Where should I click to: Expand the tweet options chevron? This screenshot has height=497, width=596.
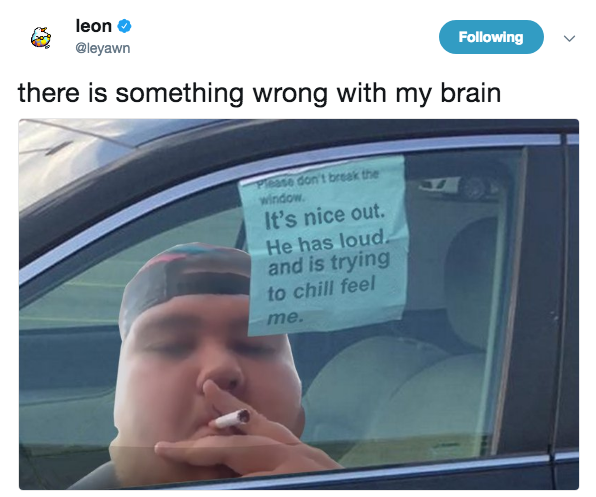coord(569,38)
